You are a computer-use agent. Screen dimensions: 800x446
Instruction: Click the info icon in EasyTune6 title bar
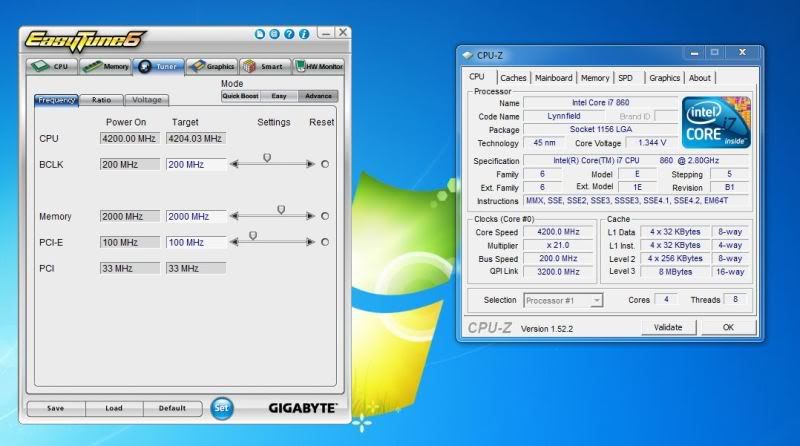304,34
